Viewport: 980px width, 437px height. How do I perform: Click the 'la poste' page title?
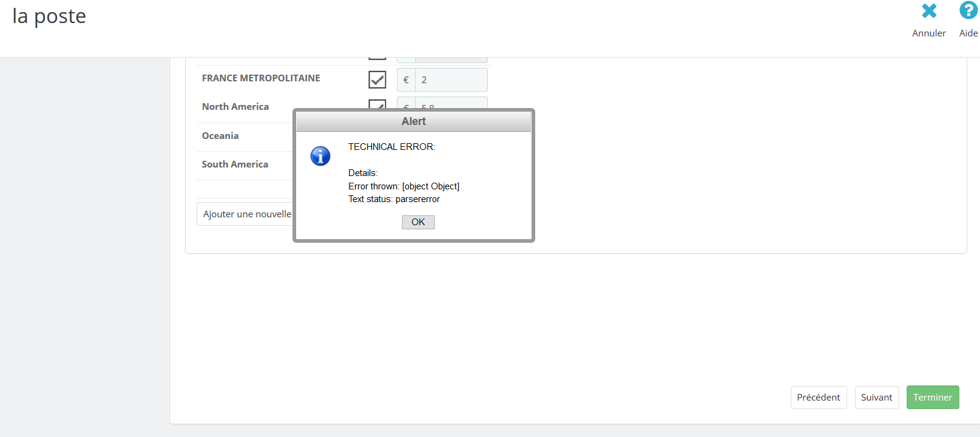coord(49,16)
